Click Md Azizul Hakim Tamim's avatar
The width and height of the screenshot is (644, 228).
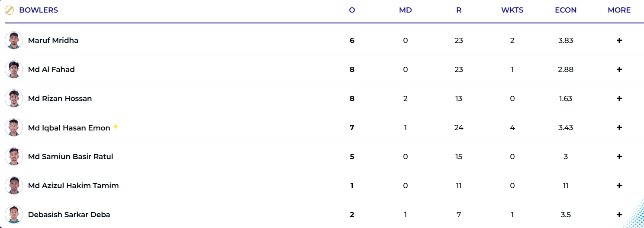(14, 186)
